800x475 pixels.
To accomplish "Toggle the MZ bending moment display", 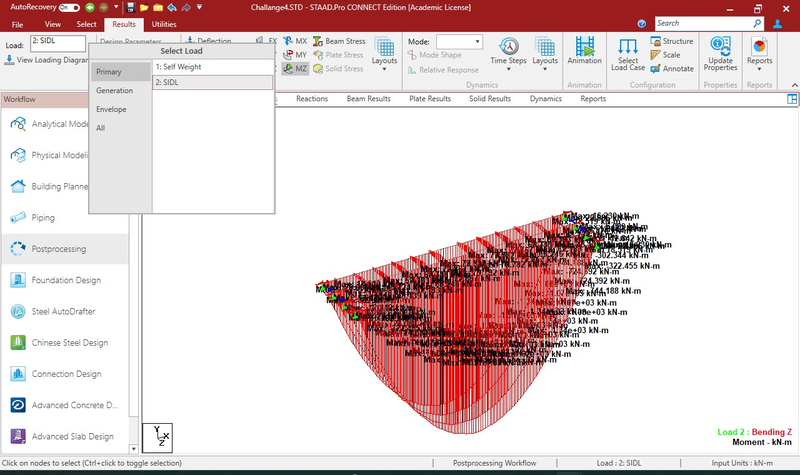I will pyautogui.click(x=295, y=69).
